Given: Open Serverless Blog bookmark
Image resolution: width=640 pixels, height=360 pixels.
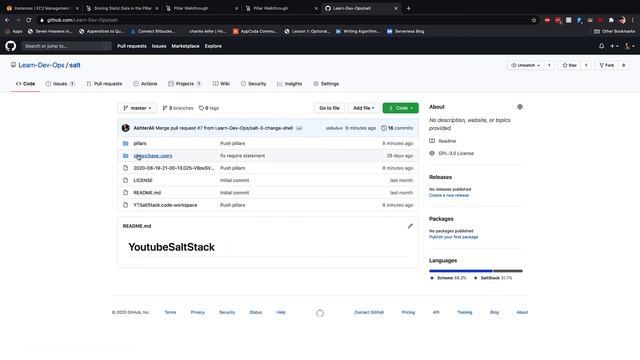Looking at the screenshot, I should click(x=405, y=31).
